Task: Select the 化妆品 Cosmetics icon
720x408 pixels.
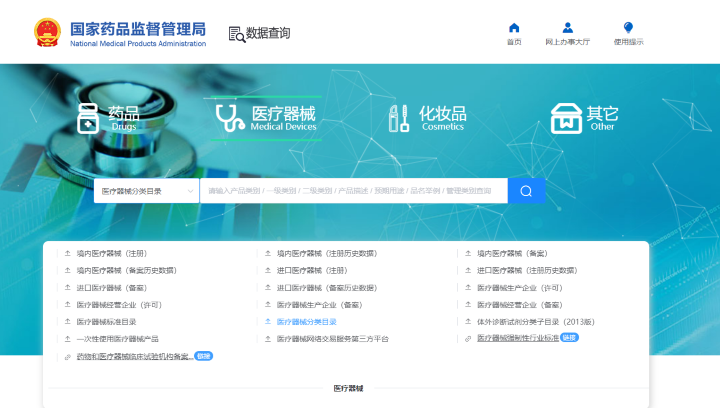Action: [x=400, y=118]
